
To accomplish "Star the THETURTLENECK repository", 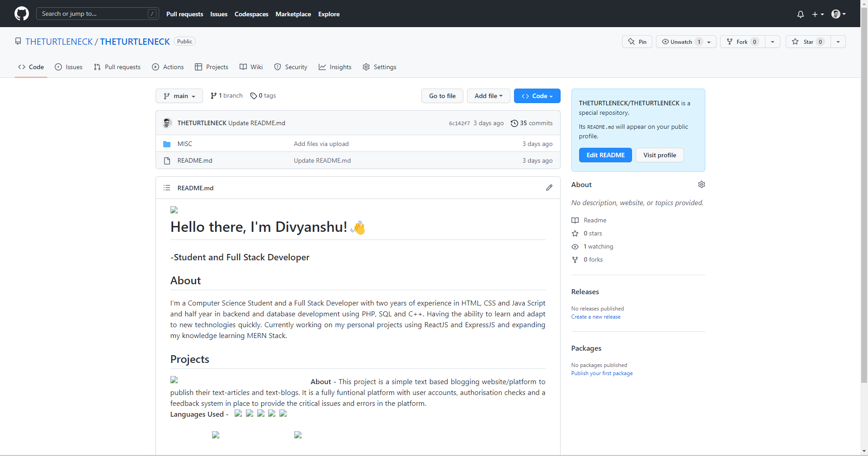I will click(808, 42).
